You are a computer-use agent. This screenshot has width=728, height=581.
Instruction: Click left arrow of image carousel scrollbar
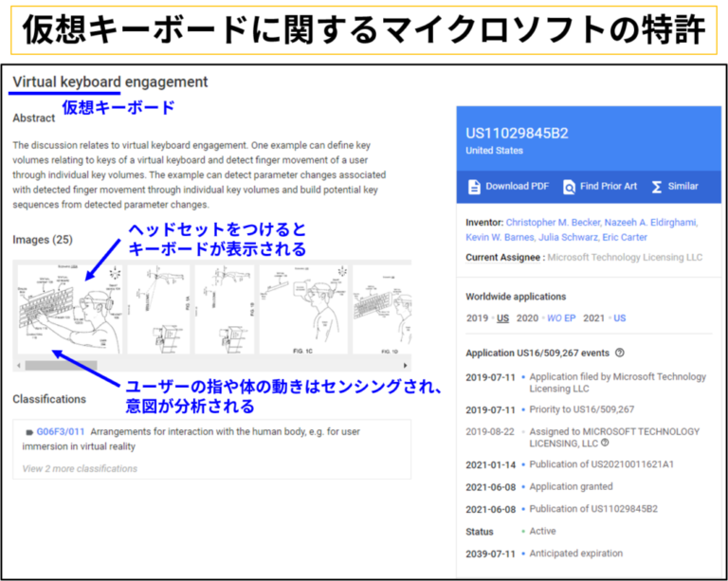pyautogui.click(x=19, y=366)
